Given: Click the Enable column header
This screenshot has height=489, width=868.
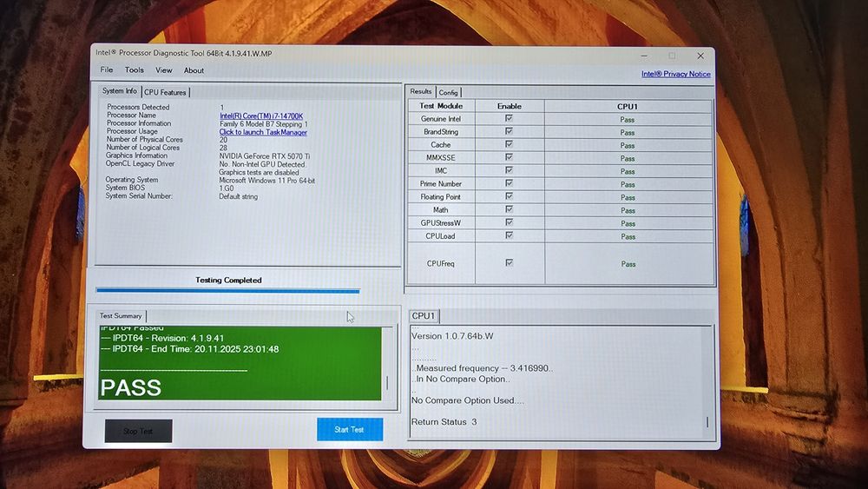Looking at the screenshot, I should pyautogui.click(x=510, y=106).
